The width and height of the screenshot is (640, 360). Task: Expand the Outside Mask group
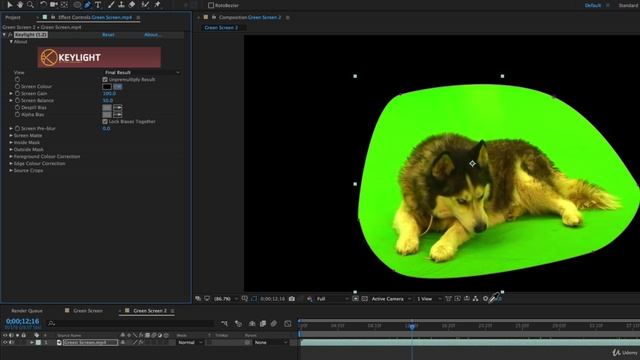[11, 149]
